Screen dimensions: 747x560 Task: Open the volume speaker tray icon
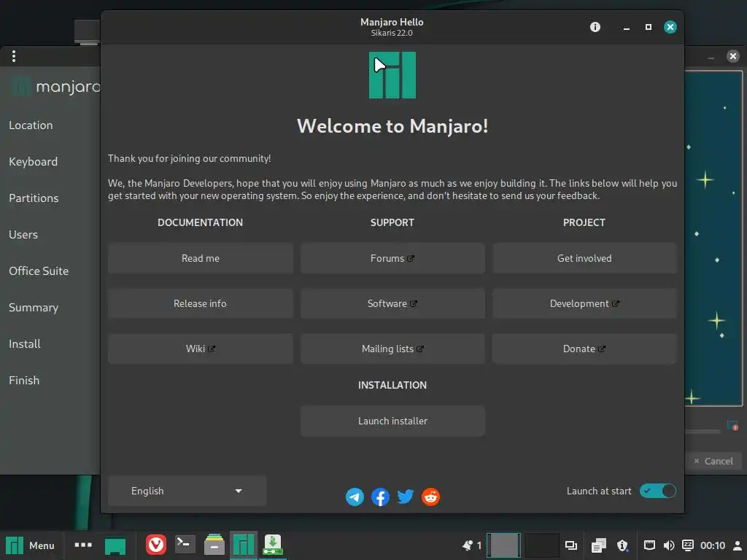pyautogui.click(x=669, y=545)
